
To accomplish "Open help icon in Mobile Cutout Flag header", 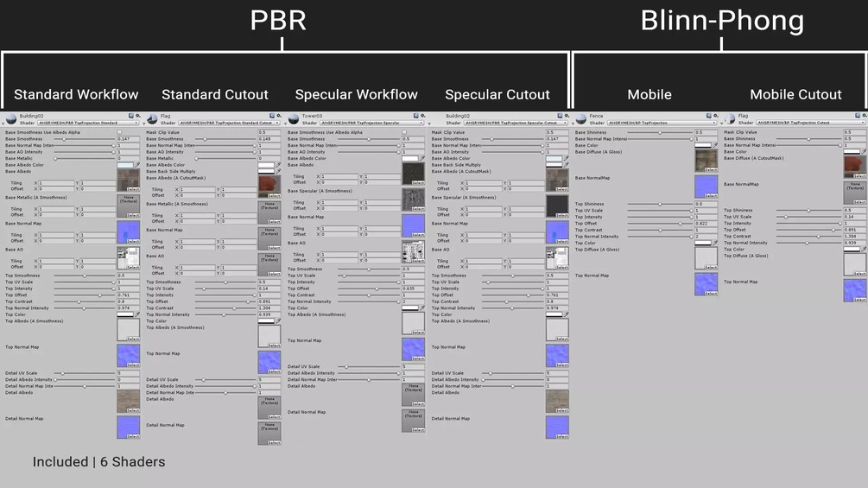I will click(858, 116).
